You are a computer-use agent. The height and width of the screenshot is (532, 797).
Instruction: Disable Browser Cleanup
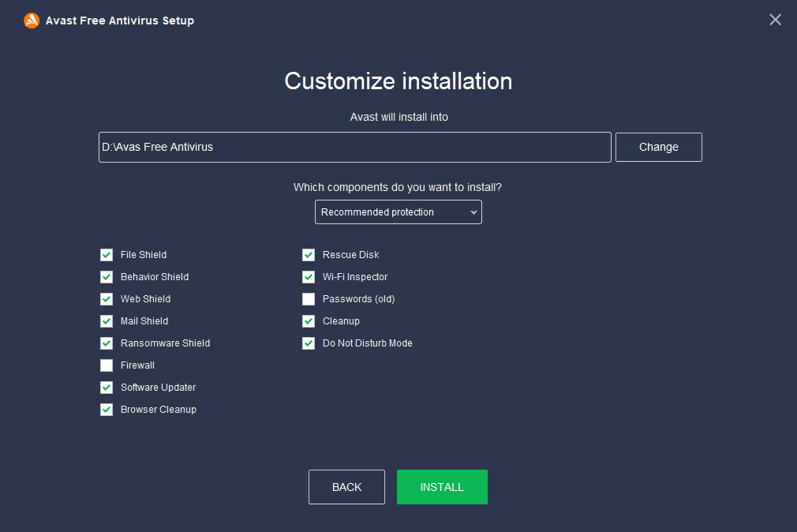point(107,409)
